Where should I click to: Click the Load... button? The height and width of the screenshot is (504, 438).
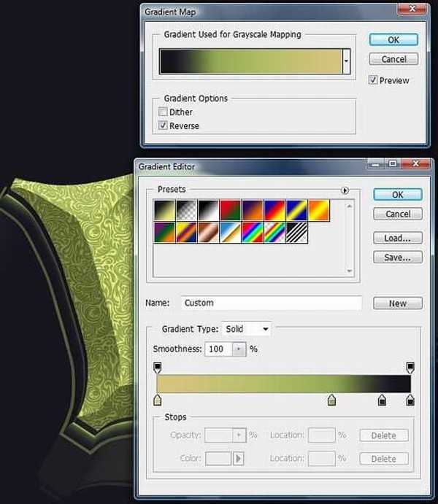(x=398, y=238)
